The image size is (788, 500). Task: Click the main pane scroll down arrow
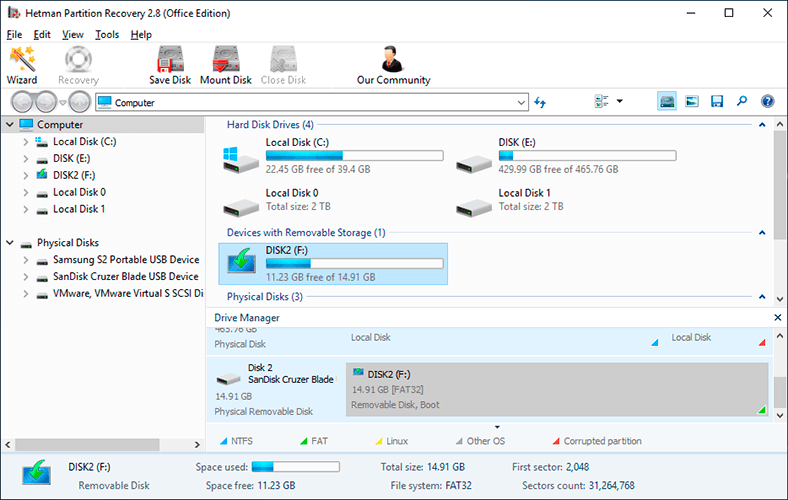click(x=779, y=299)
